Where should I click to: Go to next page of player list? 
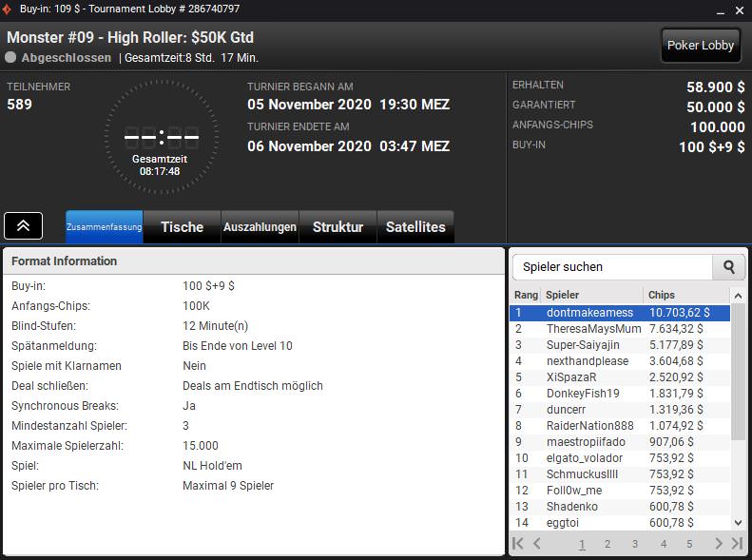(716, 544)
